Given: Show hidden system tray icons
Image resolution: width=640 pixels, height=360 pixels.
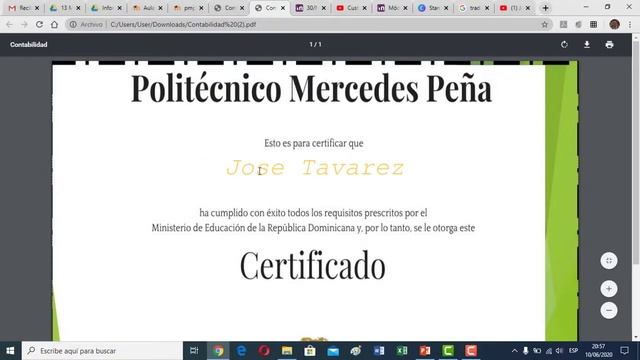Looking at the screenshot, I should coord(514,351).
